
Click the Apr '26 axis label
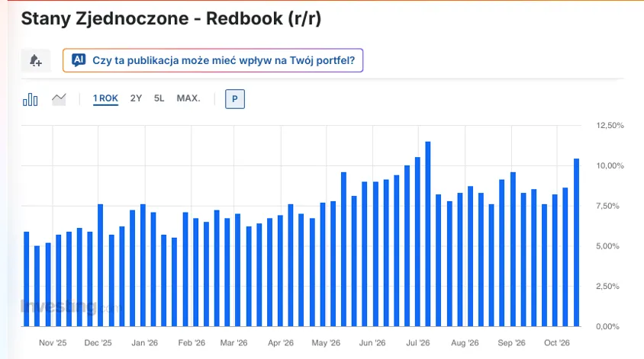coord(281,342)
